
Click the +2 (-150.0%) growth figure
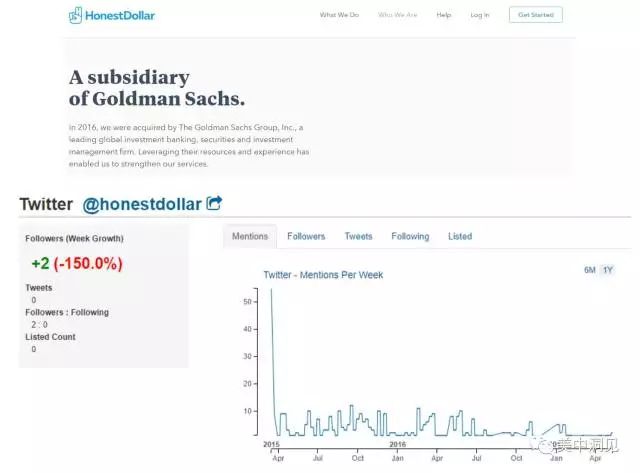coord(76,264)
